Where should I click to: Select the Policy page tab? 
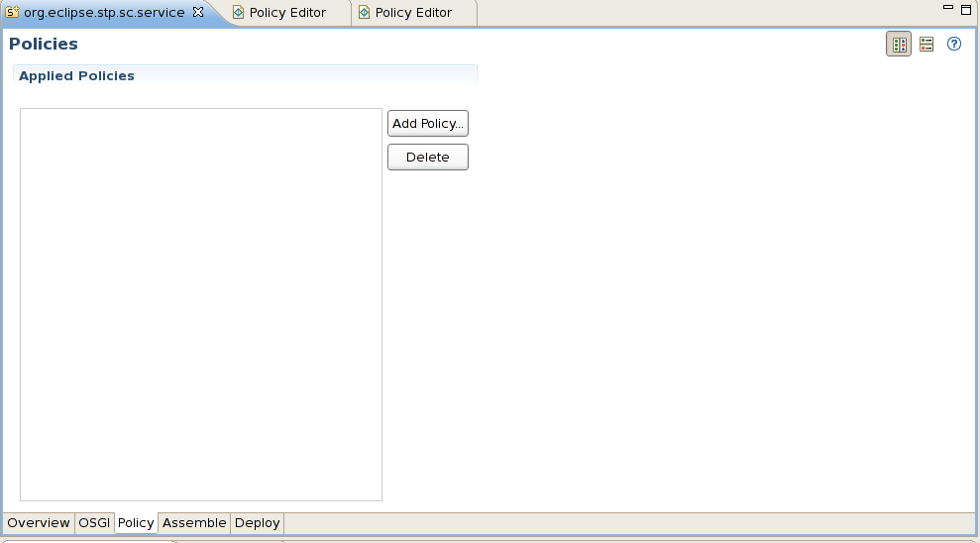pos(136,523)
